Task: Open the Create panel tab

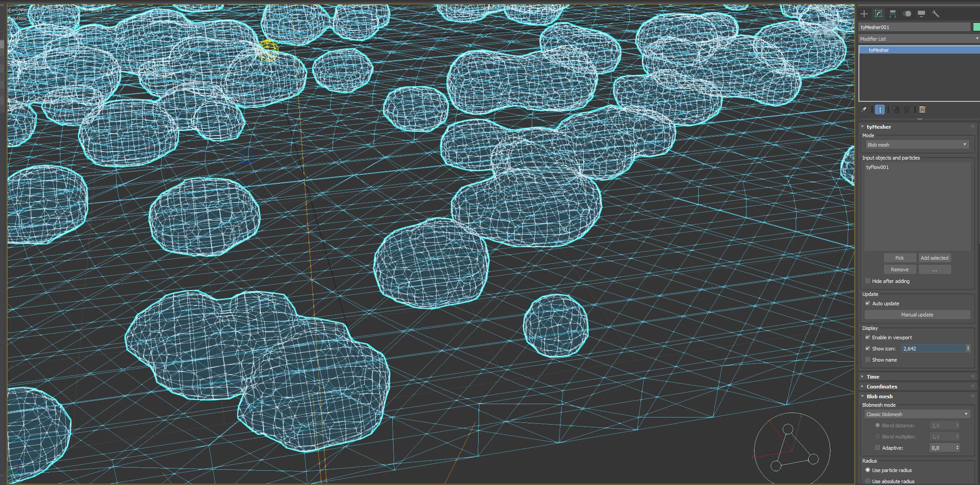Action: pos(864,14)
